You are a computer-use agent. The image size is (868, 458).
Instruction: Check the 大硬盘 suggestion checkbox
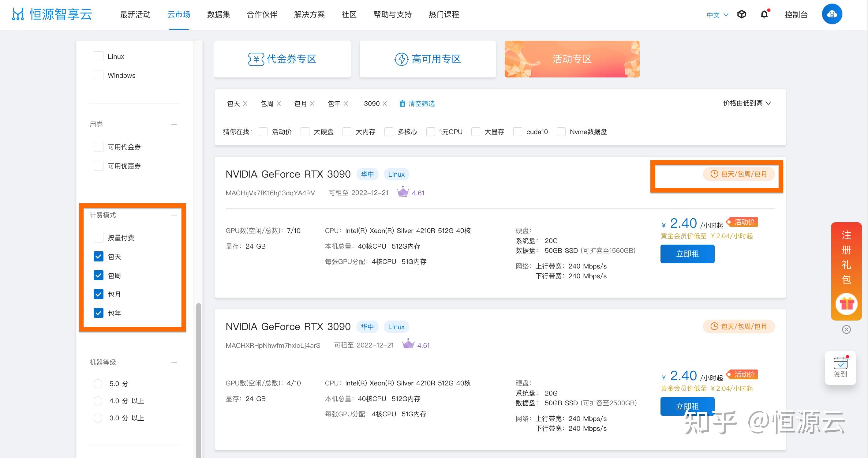pyautogui.click(x=305, y=132)
